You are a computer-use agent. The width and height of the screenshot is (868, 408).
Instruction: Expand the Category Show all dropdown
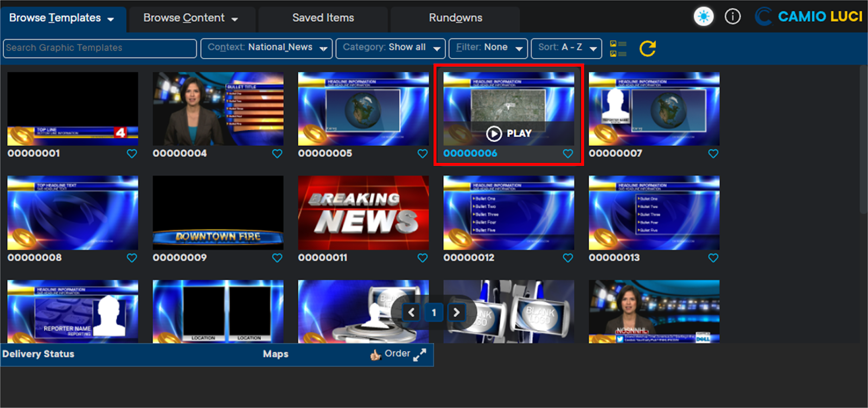[391, 48]
